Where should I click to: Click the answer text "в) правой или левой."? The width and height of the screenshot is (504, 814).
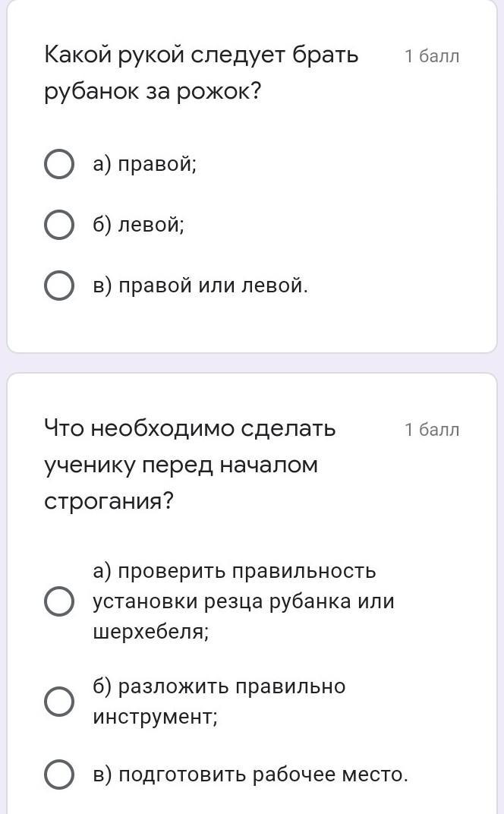(x=200, y=286)
